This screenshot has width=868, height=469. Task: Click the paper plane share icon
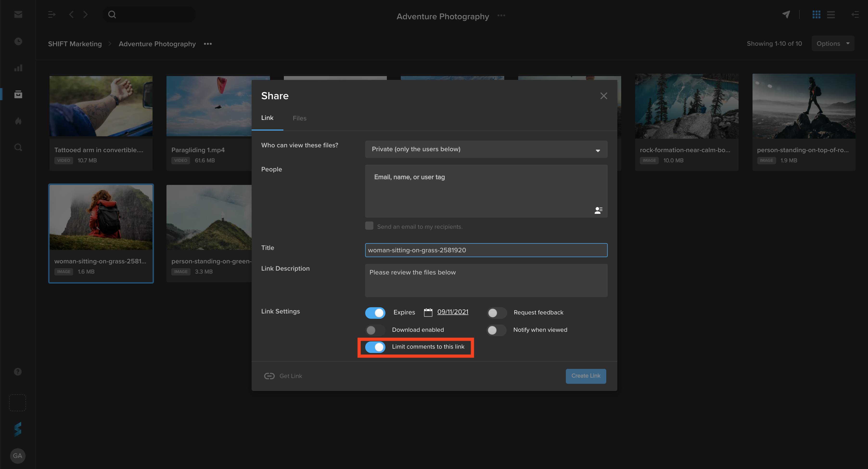coord(786,14)
